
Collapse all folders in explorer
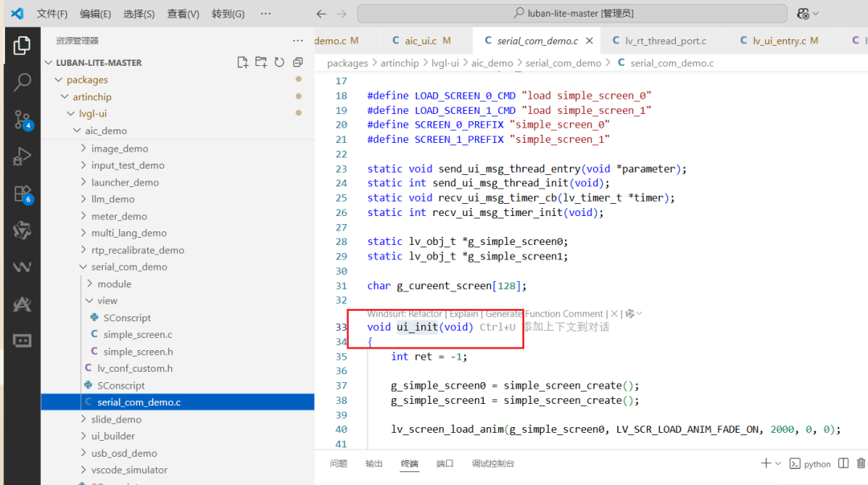[298, 63]
